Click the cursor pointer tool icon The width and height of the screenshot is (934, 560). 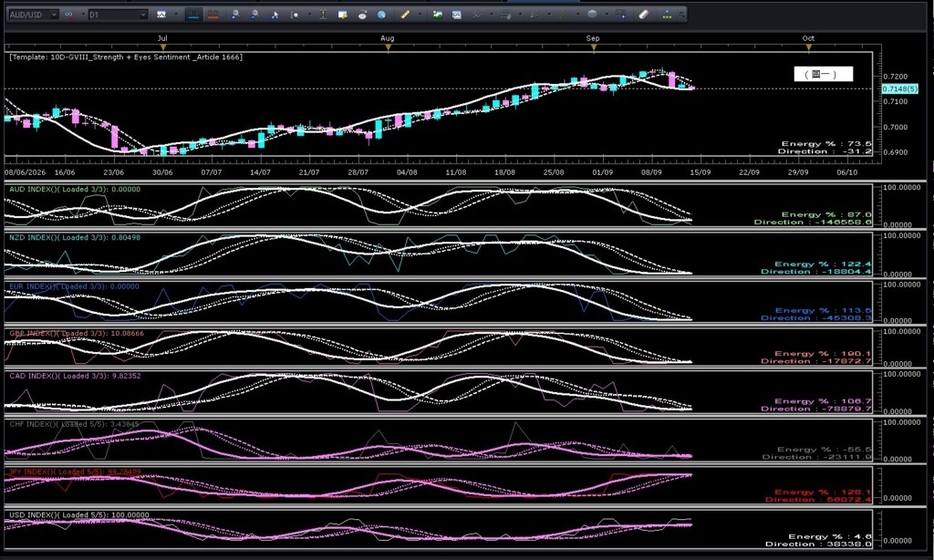pyautogui.click(x=275, y=15)
